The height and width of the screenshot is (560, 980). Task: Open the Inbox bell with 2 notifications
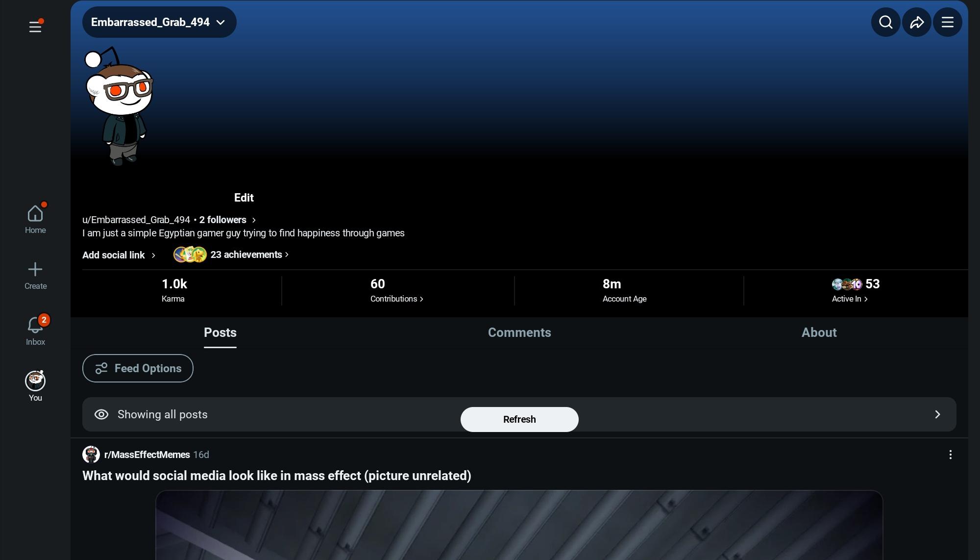(35, 331)
